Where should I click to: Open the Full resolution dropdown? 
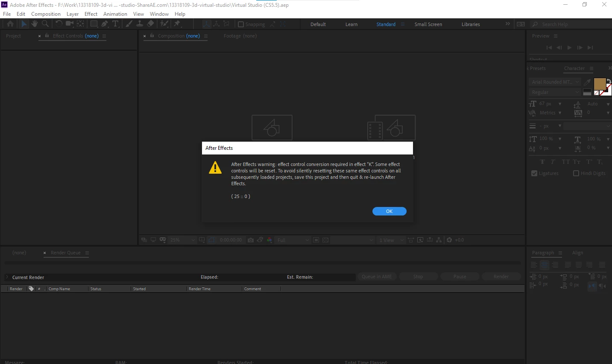(x=293, y=240)
